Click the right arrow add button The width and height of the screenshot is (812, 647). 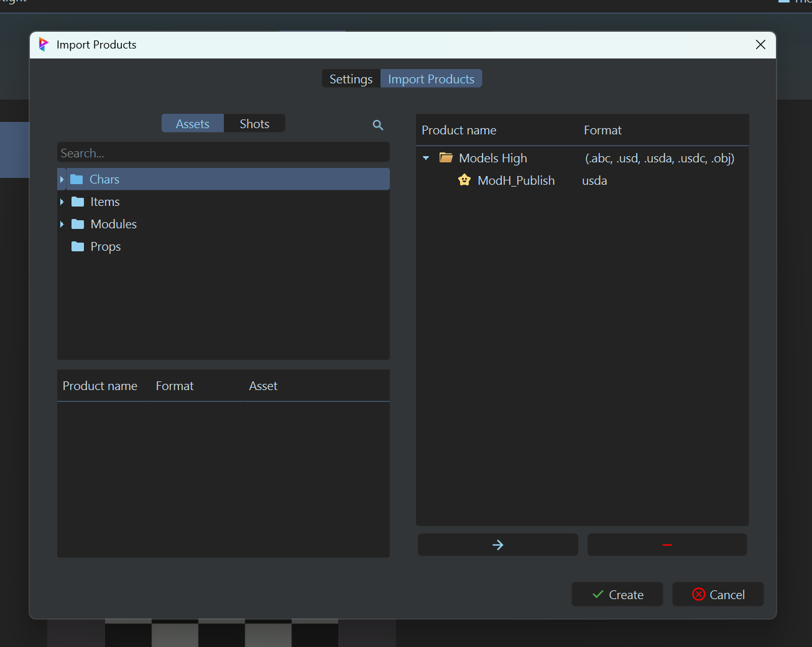(x=497, y=545)
